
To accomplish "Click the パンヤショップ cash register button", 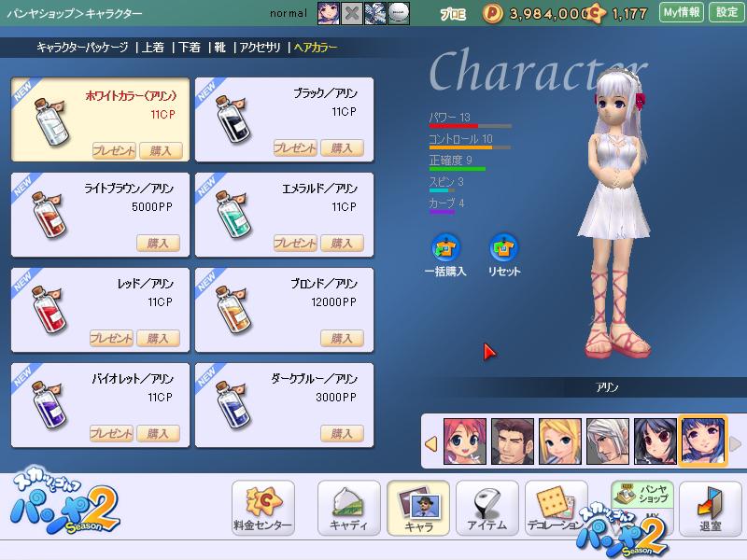I will 642,494.
